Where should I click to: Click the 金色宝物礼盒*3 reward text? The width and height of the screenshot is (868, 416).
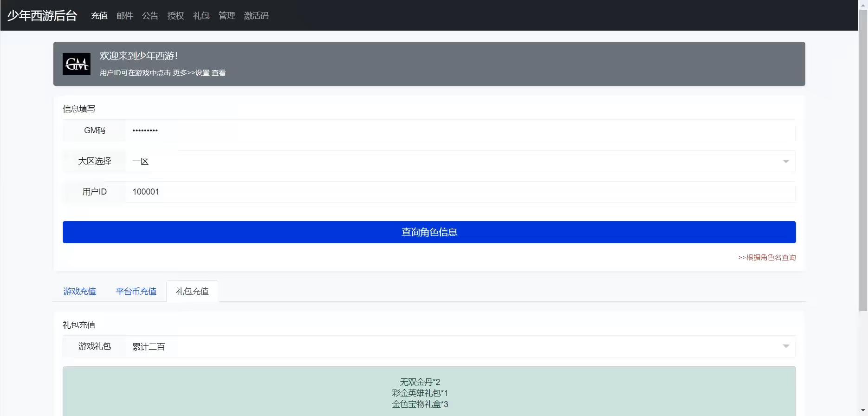click(420, 404)
